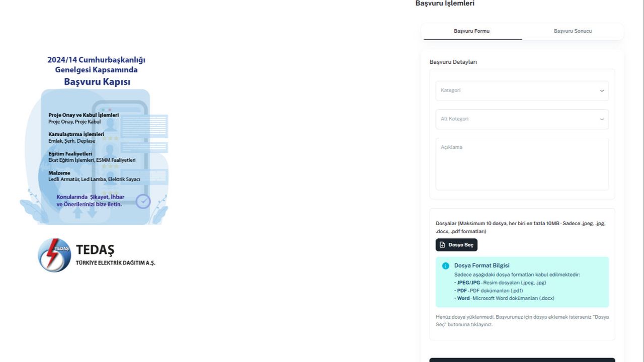Focus the Açıklama text area
This screenshot has width=644, height=362.
[522, 164]
